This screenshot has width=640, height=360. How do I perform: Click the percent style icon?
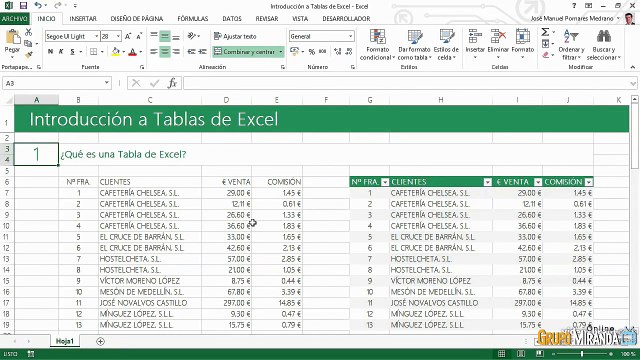pyautogui.click(x=312, y=51)
